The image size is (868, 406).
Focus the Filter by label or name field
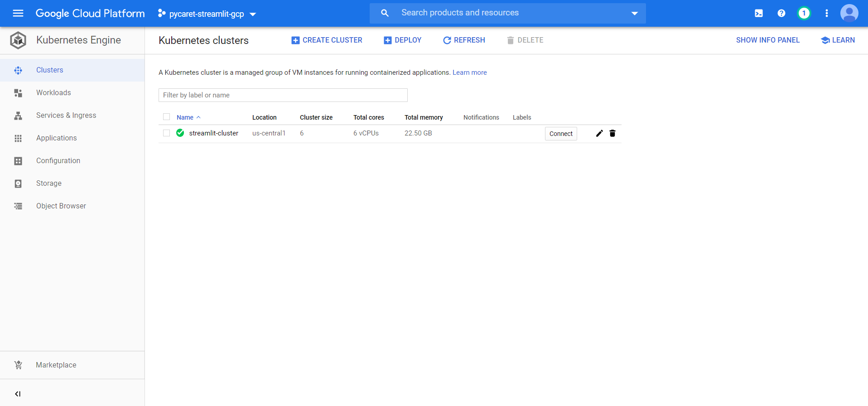click(x=283, y=95)
